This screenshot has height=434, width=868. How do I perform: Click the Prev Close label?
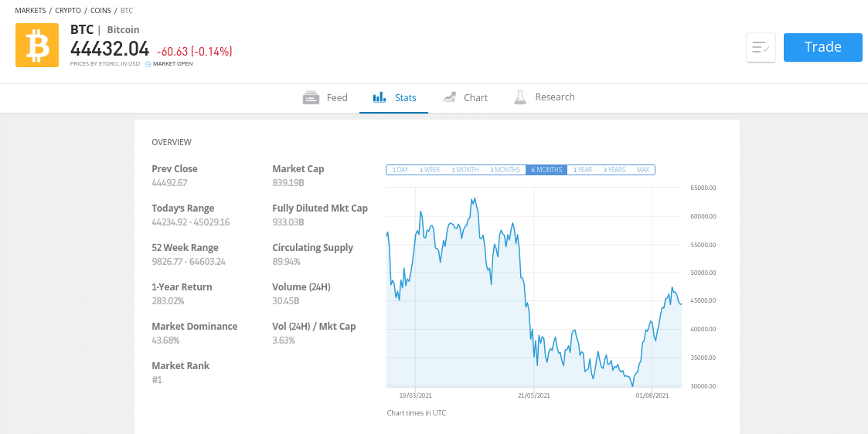(175, 168)
